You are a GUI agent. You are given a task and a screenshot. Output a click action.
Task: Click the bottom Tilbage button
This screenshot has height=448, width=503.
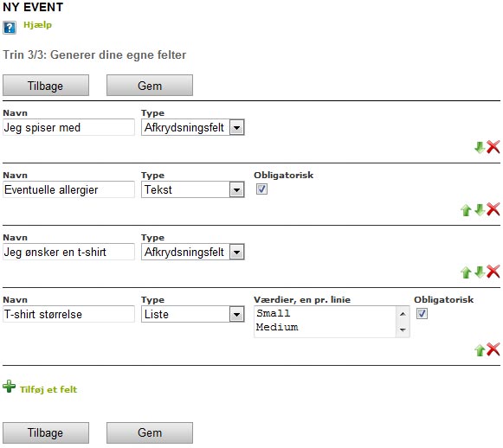click(x=46, y=432)
